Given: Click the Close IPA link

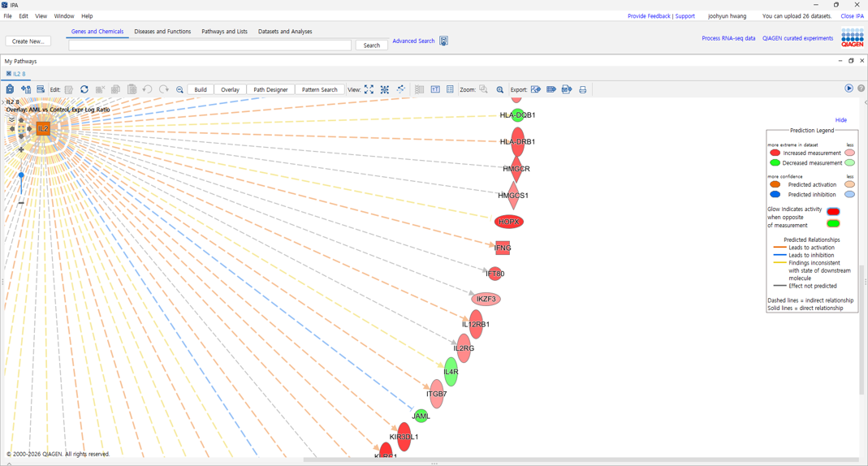Looking at the screenshot, I should pos(852,16).
